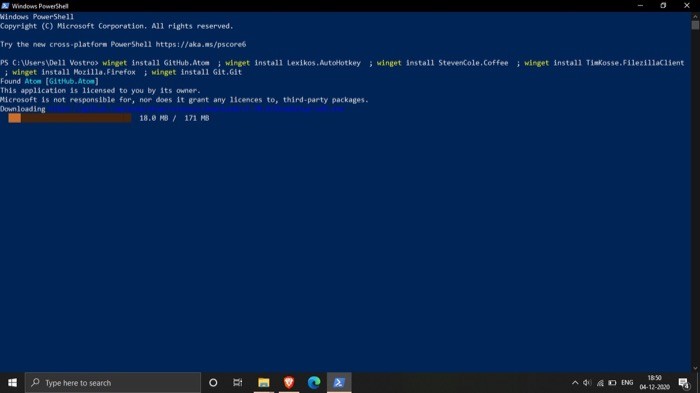Viewport: 700px width, 393px height.
Task: Check battery status tray icon
Action: coord(612,383)
